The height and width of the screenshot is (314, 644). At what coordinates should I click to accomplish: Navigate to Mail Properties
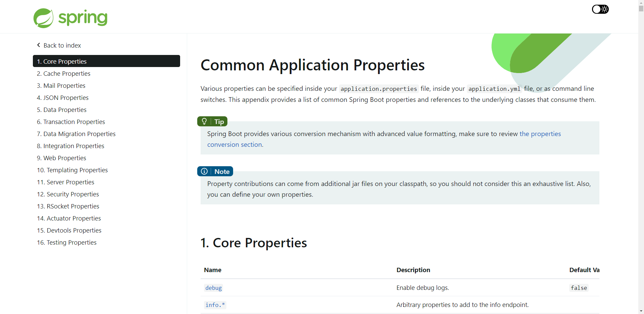coord(61,85)
